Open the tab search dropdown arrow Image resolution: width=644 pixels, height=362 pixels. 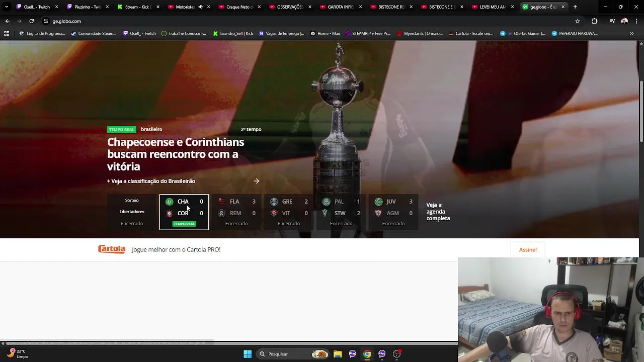(x=7, y=7)
